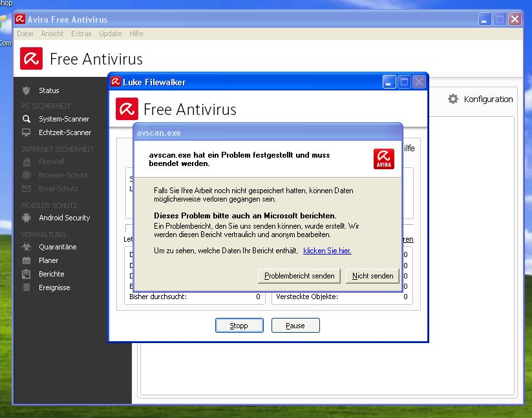Click the Avira badge in the error dialog
This screenshot has height=418, width=532.
coord(384,159)
